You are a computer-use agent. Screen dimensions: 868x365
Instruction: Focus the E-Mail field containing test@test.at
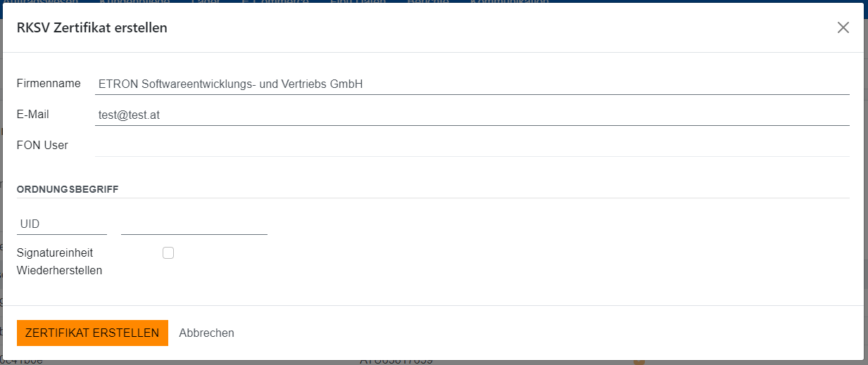point(472,115)
